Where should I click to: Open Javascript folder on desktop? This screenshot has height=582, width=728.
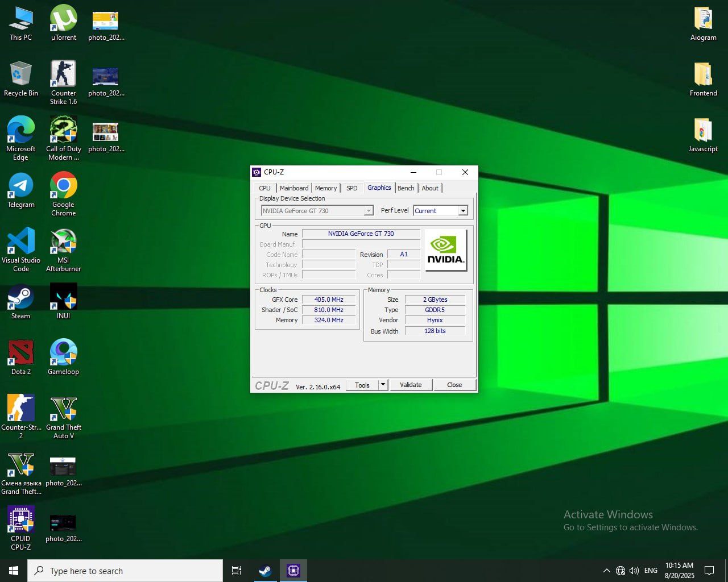(704, 135)
